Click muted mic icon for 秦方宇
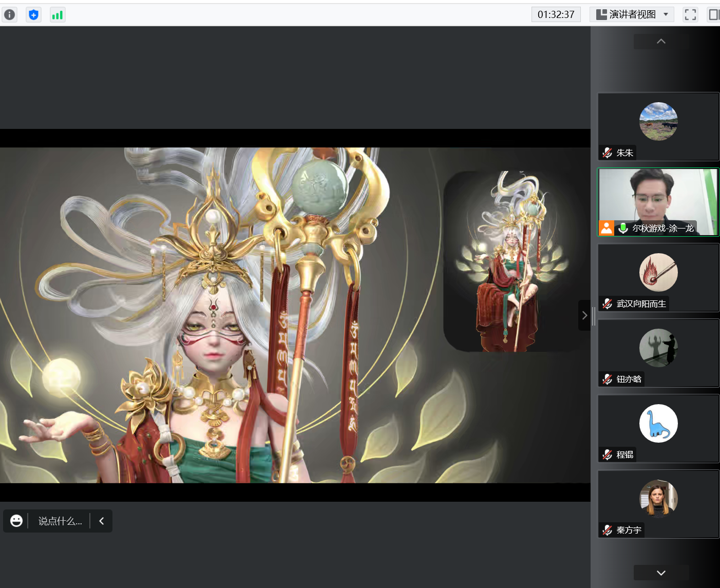The width and height of the screenshot is (720, 588). point(608,530)
